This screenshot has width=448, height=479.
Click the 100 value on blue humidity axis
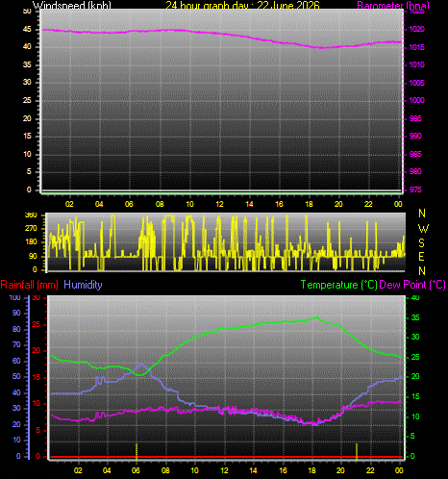point(14,297)
